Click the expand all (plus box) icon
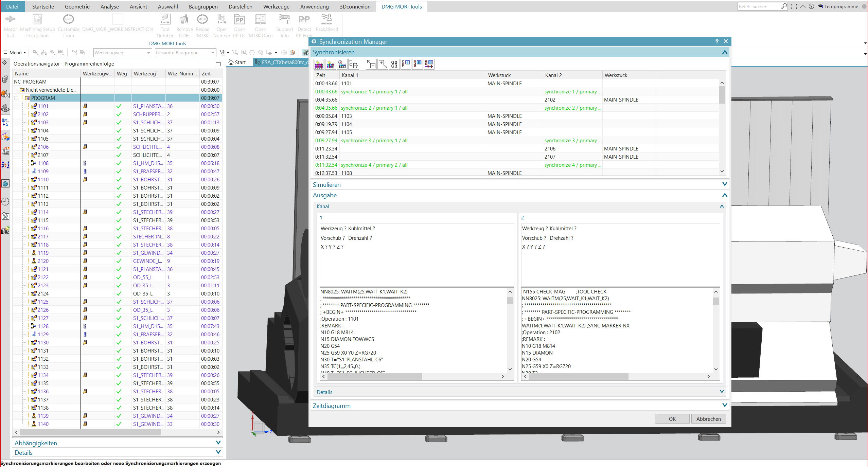Viewport: 868px width, 467px height. coord(383,64)
